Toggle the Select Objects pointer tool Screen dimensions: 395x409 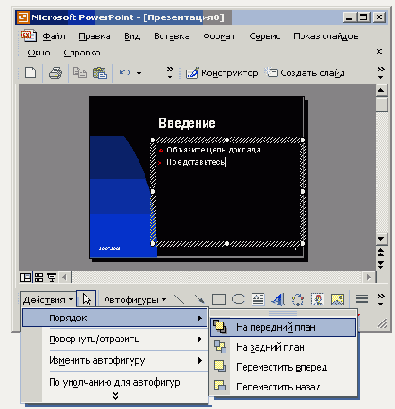coord(86,299)
